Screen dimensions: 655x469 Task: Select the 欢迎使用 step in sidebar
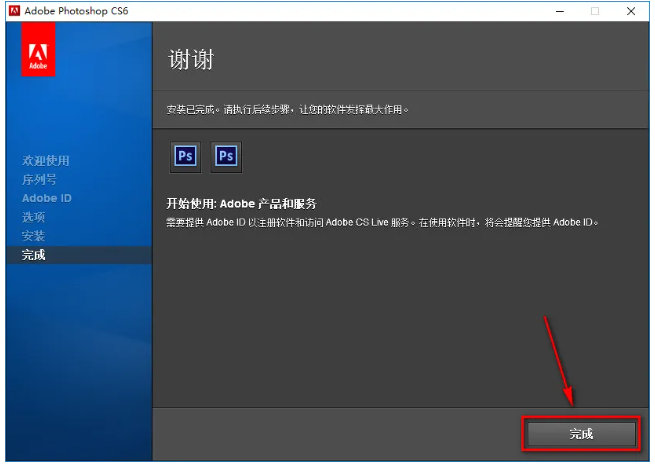point(46,161)
